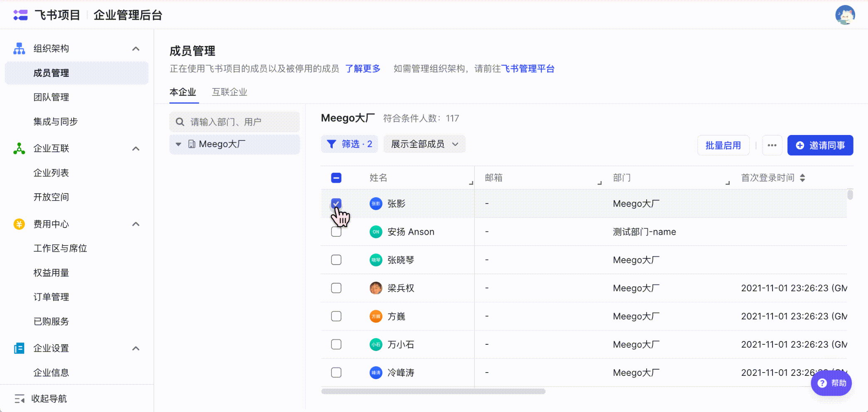Image resolution: width=868 pixels, height=412 pixels.
Task: Click the help question mark icon
Action: click(x=822, y=383)
